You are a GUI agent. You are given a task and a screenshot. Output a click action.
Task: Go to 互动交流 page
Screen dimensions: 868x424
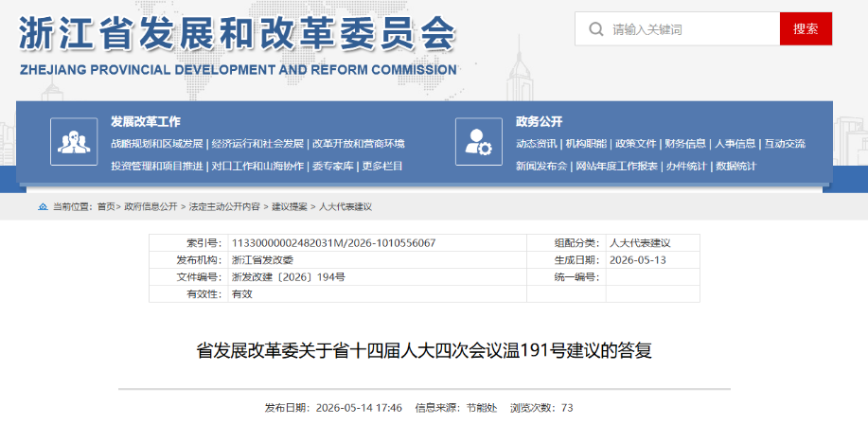coord(785,144)
